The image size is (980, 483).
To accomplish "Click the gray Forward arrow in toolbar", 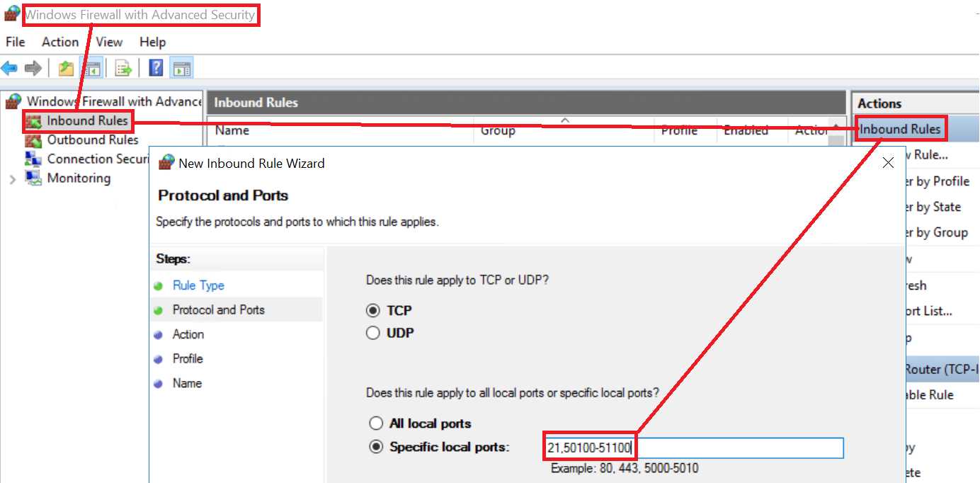I will click(x=33, y=68).
